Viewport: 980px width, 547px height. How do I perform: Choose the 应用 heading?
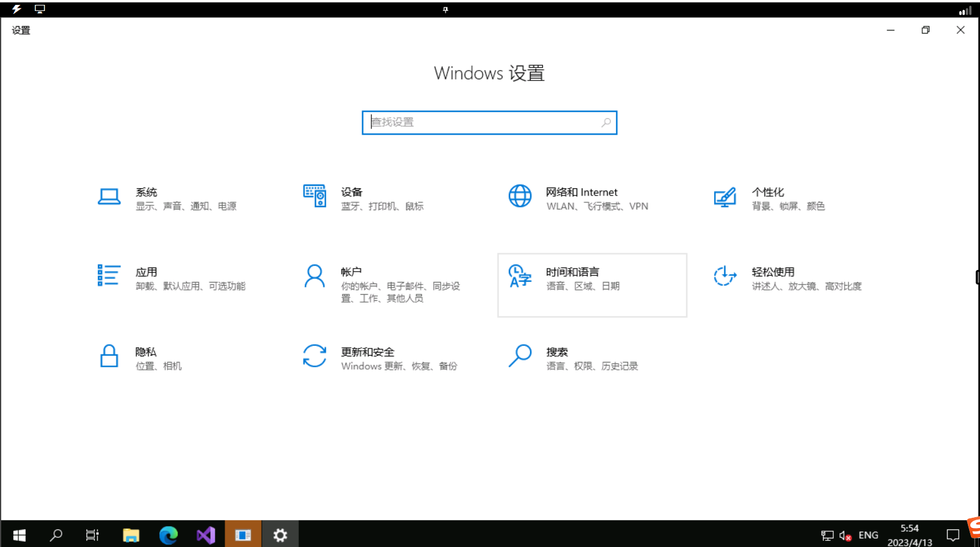point(146,272)
